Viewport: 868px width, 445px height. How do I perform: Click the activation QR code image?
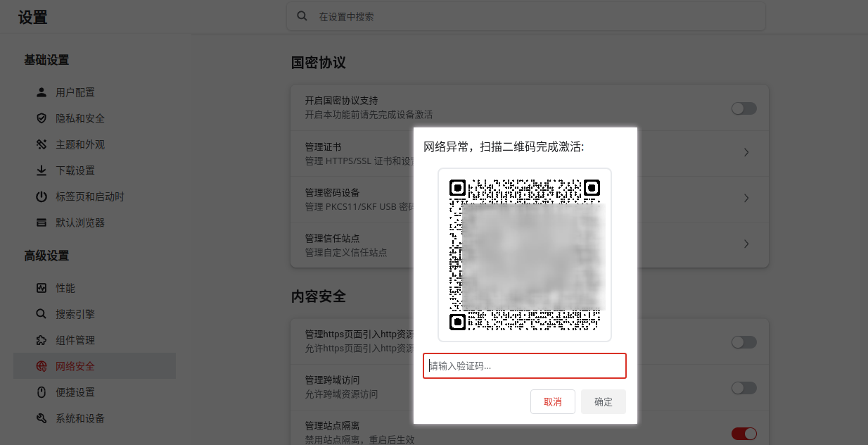(x=525, y=255)
